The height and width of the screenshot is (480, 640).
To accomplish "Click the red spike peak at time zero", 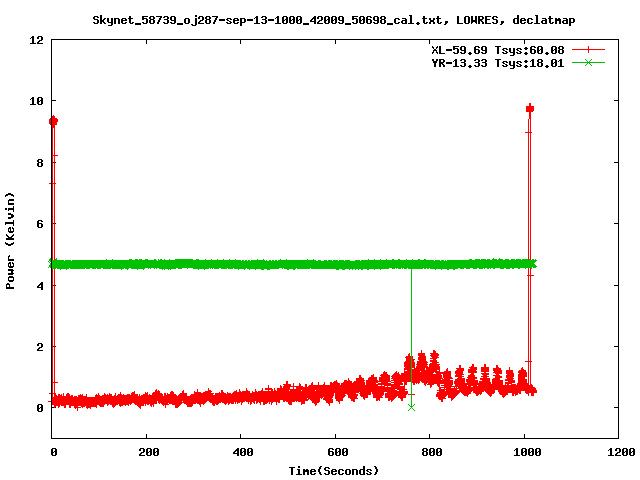I will pyautogui.click(x=53, y=121).
